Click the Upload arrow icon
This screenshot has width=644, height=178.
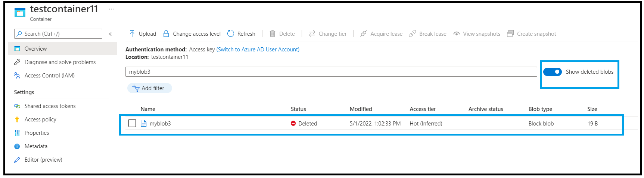pyautogui.click(x=132, y=34)
